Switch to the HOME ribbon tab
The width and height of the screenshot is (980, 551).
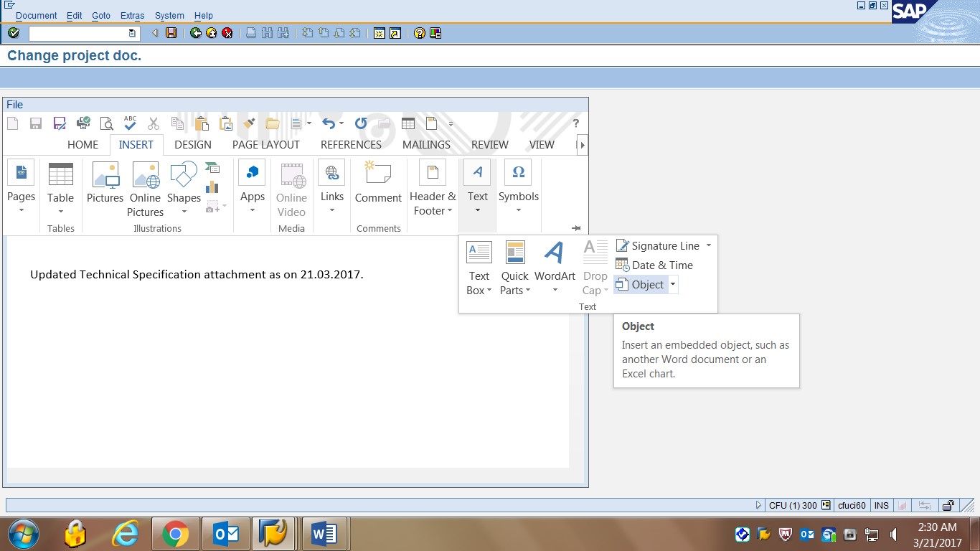82,144
